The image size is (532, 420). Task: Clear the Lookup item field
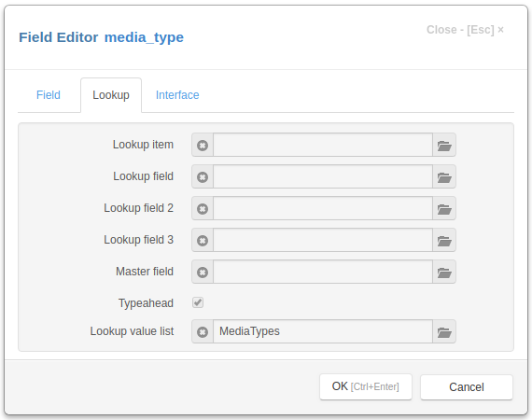(203, 146)
